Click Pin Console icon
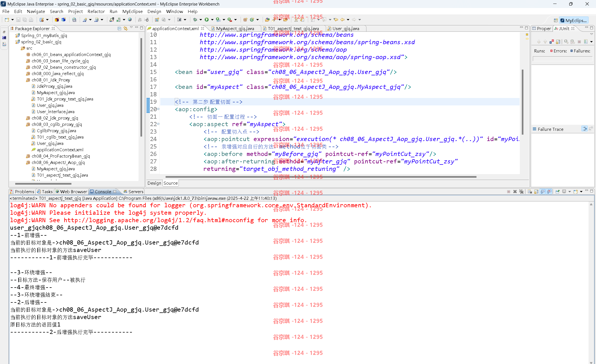Viewport: 596px width, 364px height. (557, 192)
